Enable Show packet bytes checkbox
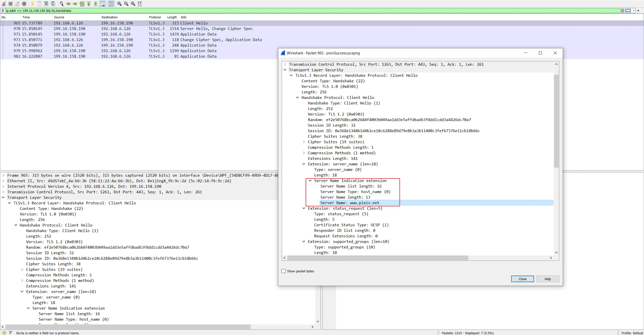 click(x=284, y=271)
